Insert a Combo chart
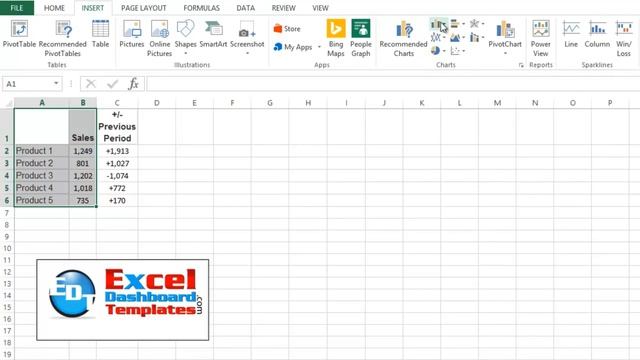 tap(474, 38)
